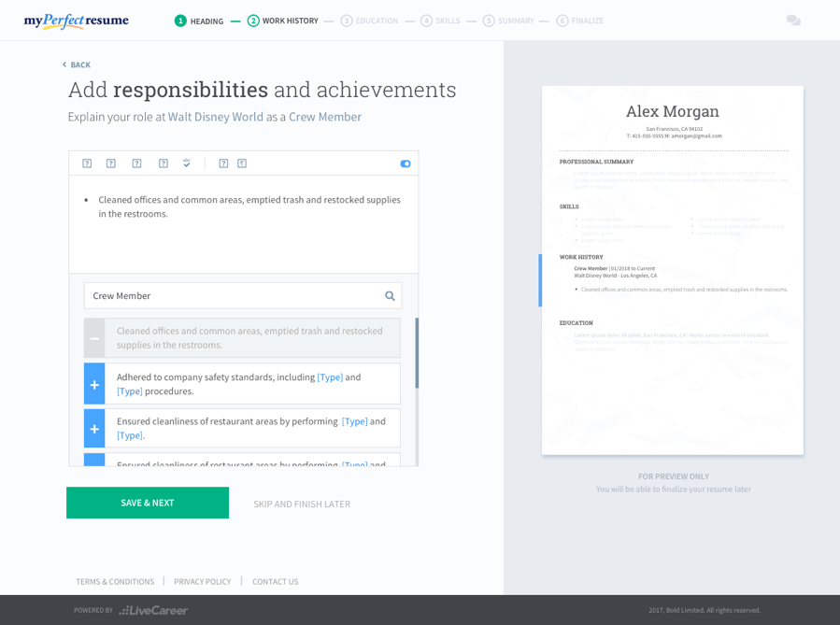This screenshot has width=840, height=625.
Task: Click the step 2 numbered circle
Action: coord(253,21)
